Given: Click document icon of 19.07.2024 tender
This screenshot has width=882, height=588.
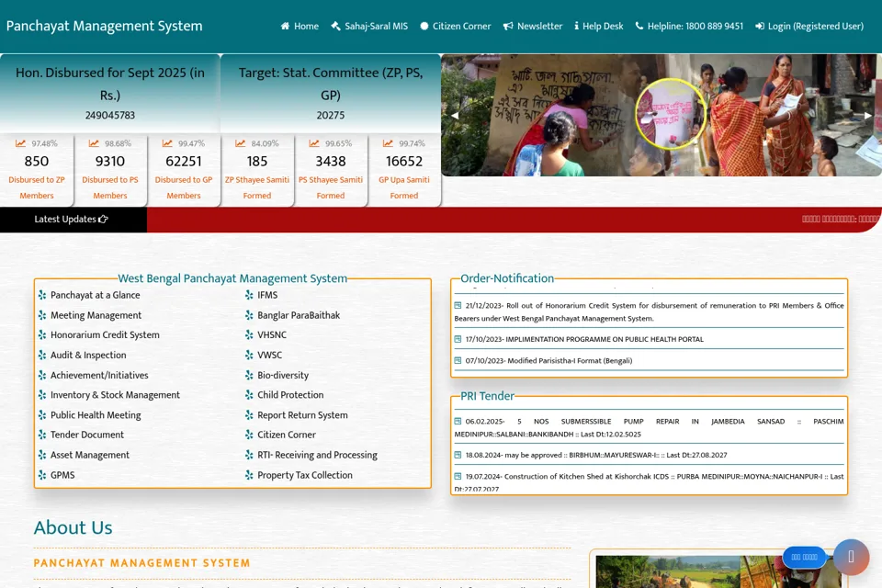Looking at the screenshot, I should pos(458,477).
